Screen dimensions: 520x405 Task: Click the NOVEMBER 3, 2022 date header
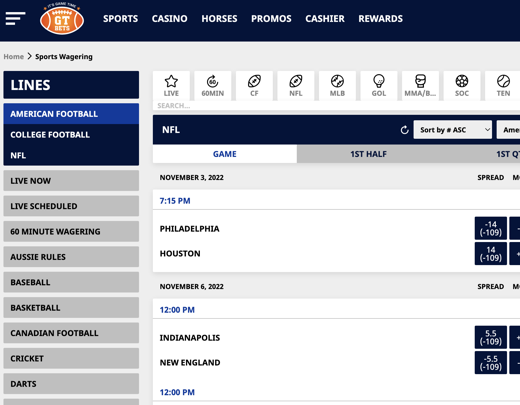192,177
